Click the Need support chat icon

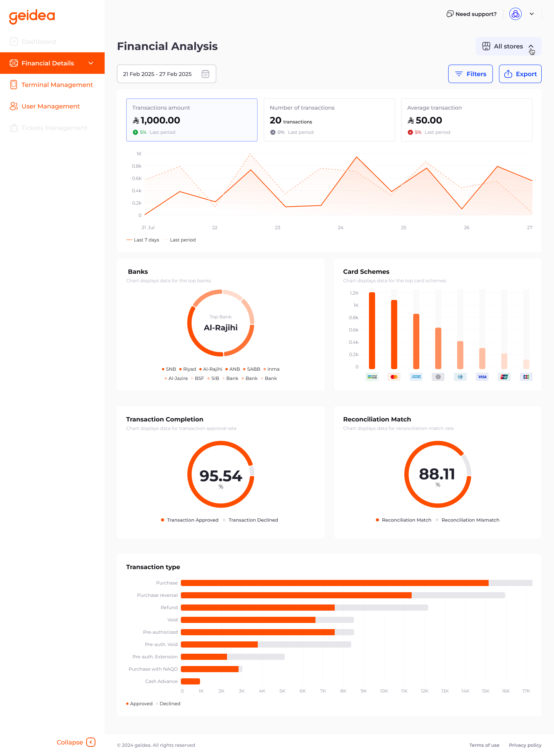coord(450,14)
